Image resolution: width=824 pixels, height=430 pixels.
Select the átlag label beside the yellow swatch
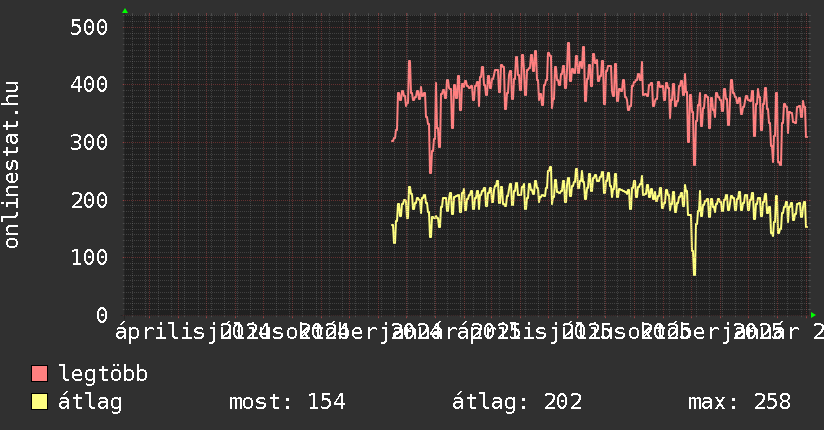coord(90,403)
